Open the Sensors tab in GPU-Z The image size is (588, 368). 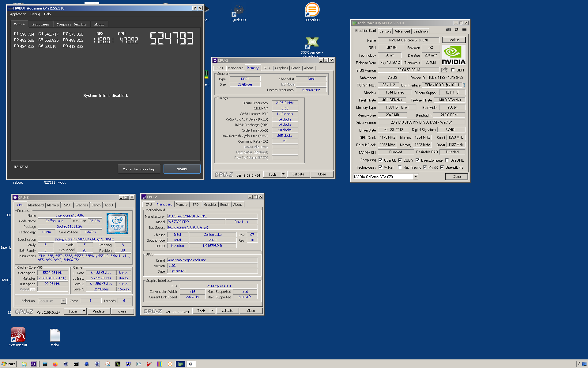click(385, 31)
